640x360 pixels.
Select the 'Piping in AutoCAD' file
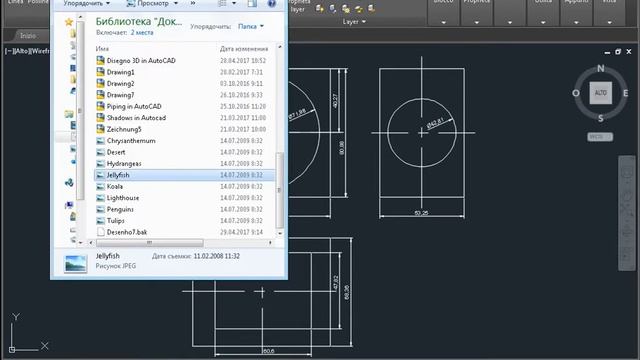pos(134,106)
